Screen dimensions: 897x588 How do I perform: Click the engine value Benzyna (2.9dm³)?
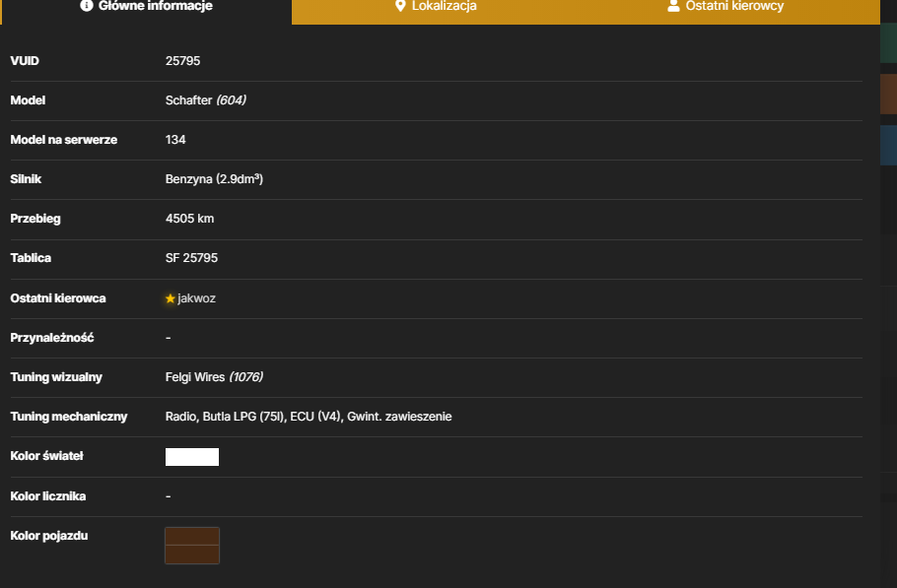click(214, 179)
